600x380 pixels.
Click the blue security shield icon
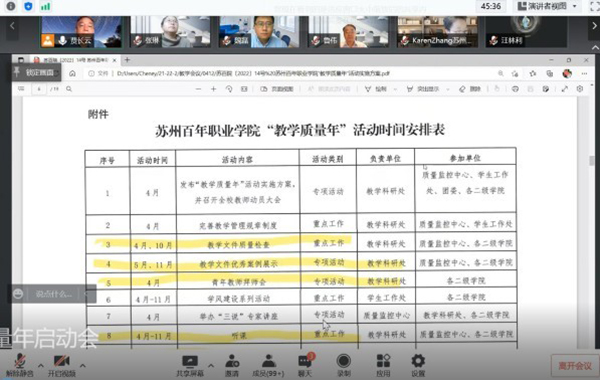click(x=28, y=6)
